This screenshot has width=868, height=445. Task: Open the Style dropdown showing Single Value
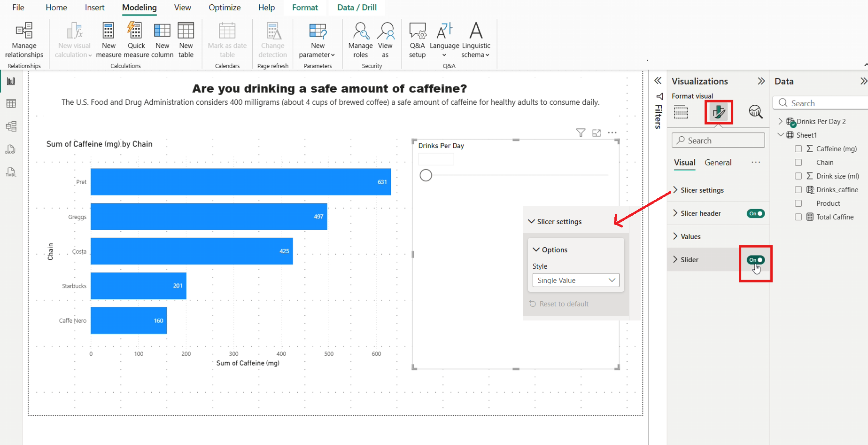point(575,281)
